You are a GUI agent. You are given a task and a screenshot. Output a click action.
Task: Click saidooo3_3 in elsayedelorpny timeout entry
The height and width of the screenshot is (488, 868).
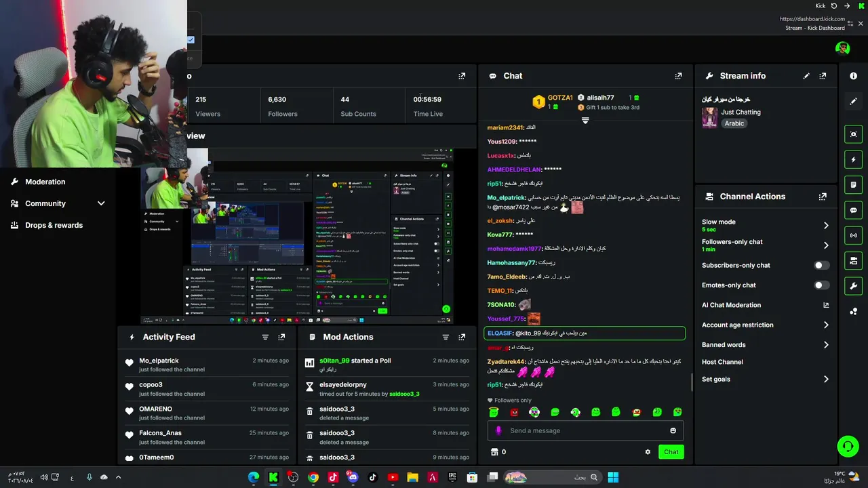coord(404,394)
